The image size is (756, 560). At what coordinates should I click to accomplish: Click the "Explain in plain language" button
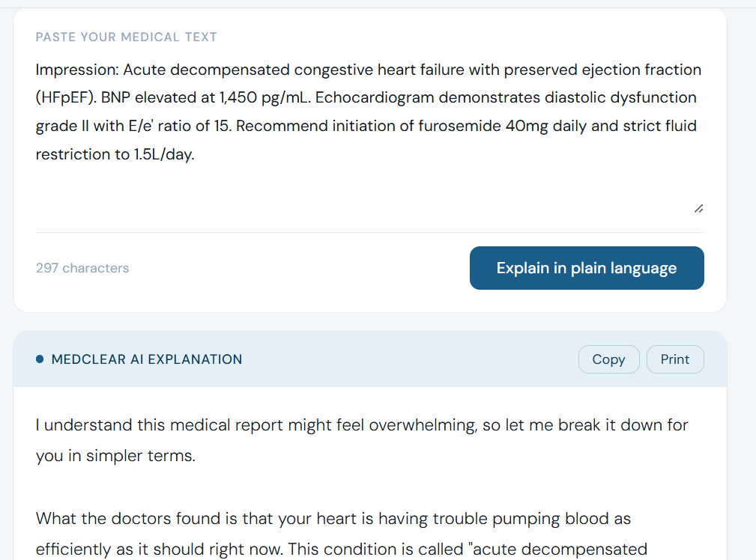[586, 267]
